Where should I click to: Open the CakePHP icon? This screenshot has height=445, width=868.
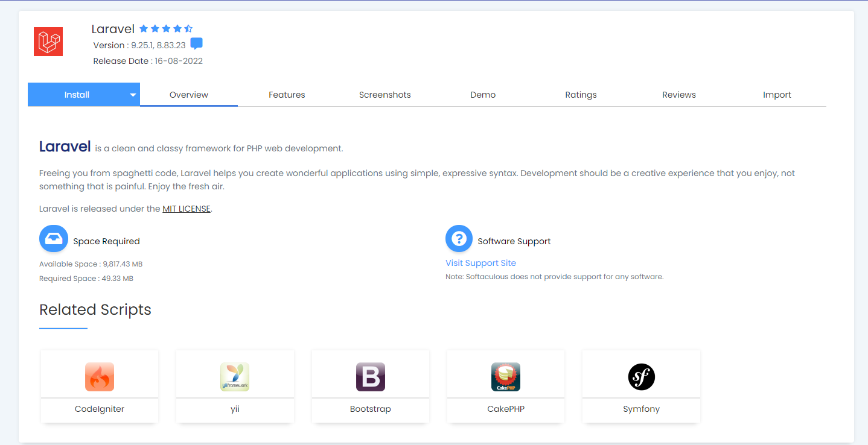coord(506,377)
